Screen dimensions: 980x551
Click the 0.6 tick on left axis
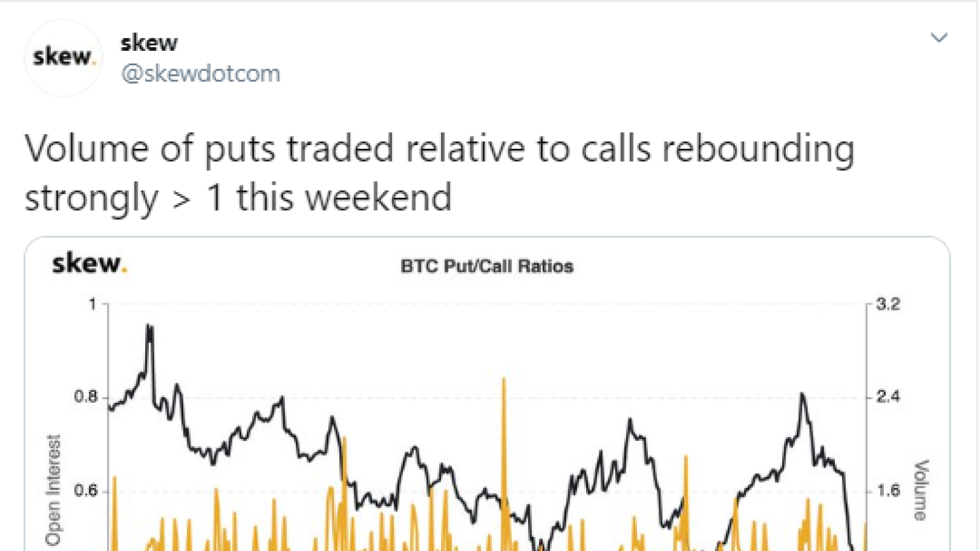[x=86, y=490]
